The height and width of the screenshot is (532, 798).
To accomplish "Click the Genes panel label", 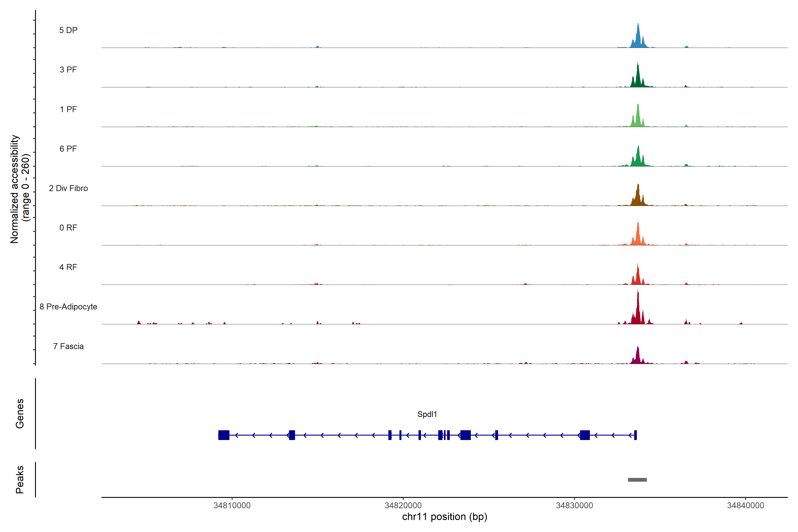I will [x=20, y=414].
